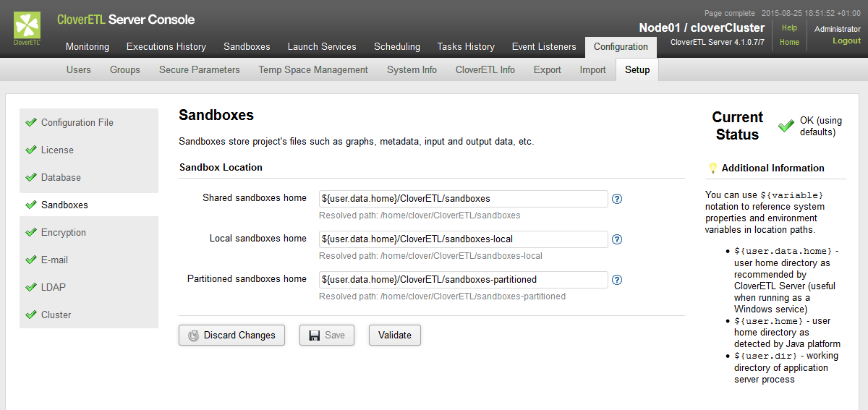Click the green checkmark beside Configuration File
The height and width of the screenshot is (410, 868).
click(30, 122)
